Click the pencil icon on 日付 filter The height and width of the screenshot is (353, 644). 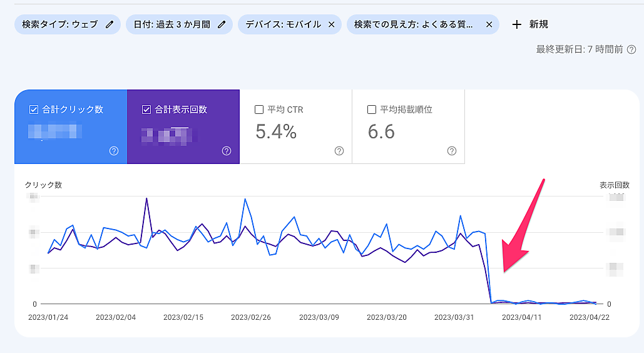(x=222, y=24)
